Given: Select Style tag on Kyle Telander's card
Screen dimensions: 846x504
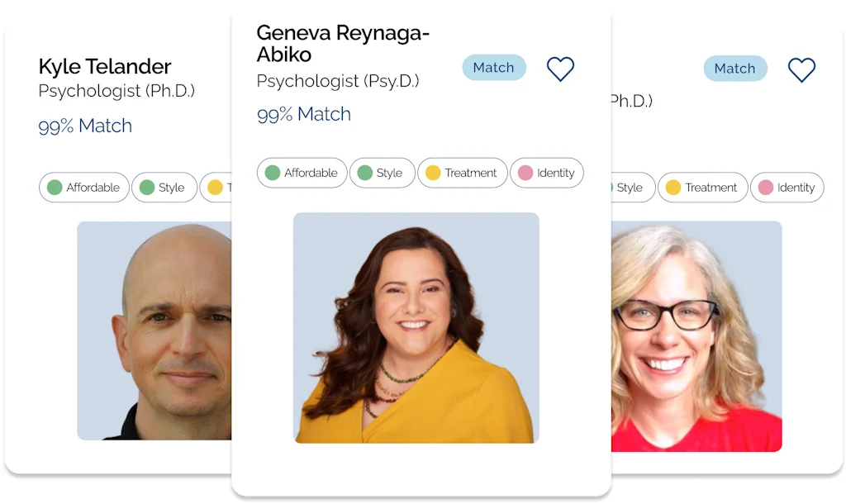Looking at the screenshot, I should (164, 188).
